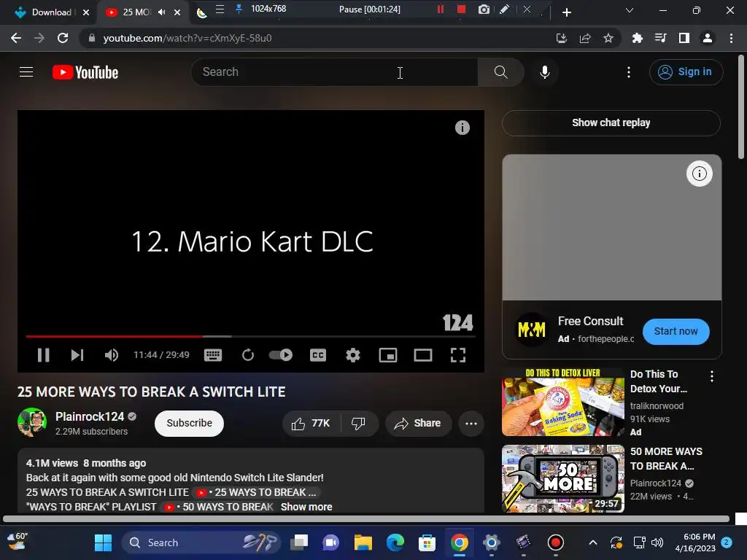This screenshot has width=747, height=560.
Task: Expand description with Show more
Action: [306, 507]
